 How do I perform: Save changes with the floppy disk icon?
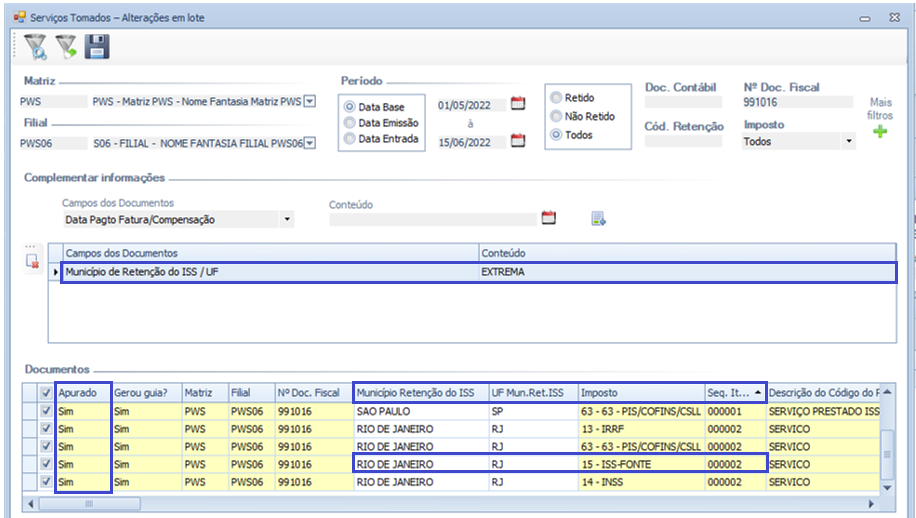(x=97, y=47)
